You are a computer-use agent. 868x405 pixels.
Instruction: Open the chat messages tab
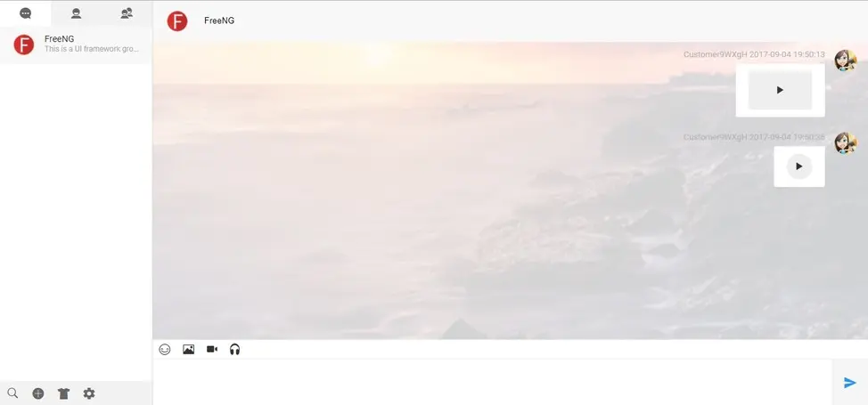click(x=26, y=13)
